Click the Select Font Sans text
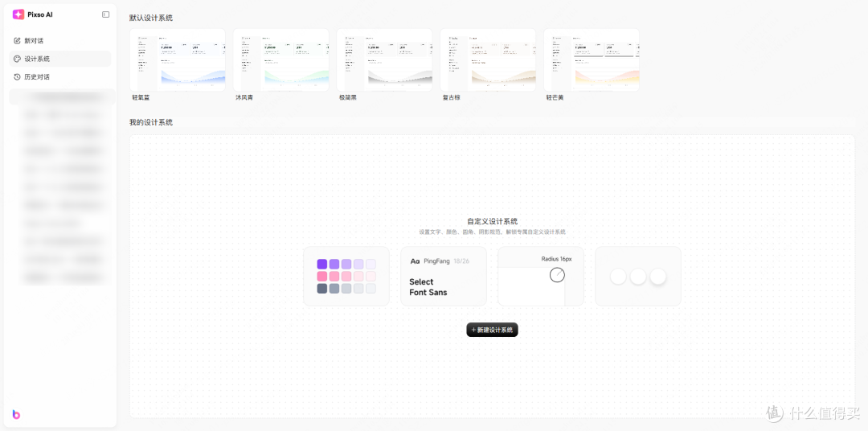The image size is (868, 431). pyautogui.click(x=428, y=287)
